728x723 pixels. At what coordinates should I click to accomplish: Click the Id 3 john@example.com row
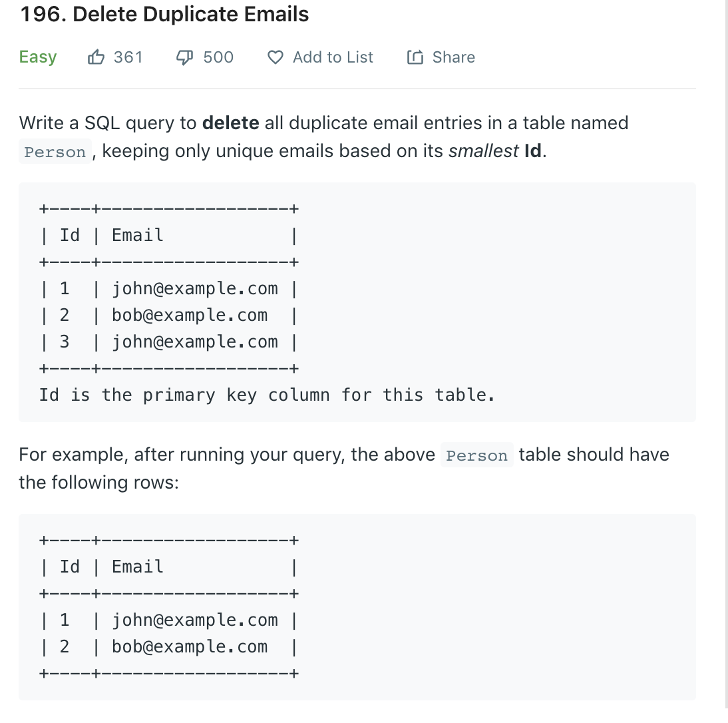click(168, 342)
